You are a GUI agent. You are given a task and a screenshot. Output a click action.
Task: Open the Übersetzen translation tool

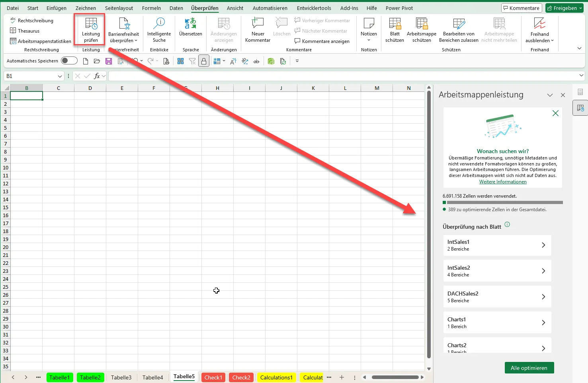tap(190, 25)
